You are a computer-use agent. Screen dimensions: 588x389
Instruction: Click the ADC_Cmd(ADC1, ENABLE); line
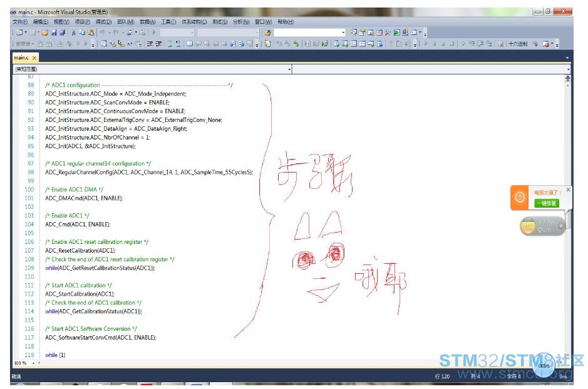tap(78, 225)
